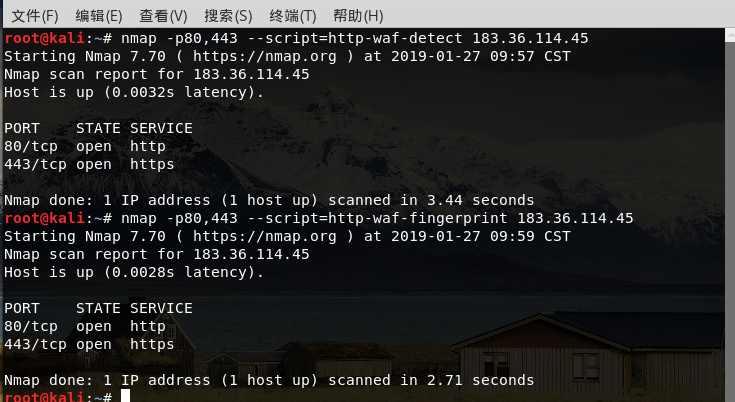The image size is (735, 402).
Task: Open the 编辑(E) menu
Action: 99,16
